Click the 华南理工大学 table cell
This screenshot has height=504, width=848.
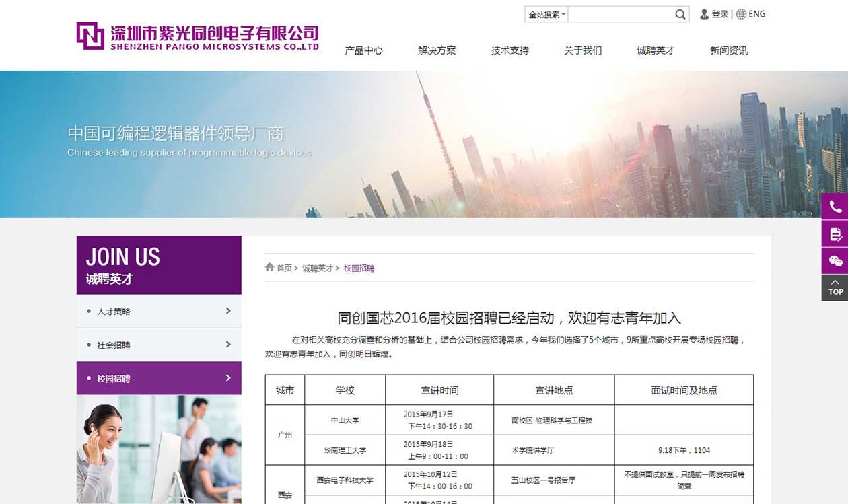pos(345,450)
